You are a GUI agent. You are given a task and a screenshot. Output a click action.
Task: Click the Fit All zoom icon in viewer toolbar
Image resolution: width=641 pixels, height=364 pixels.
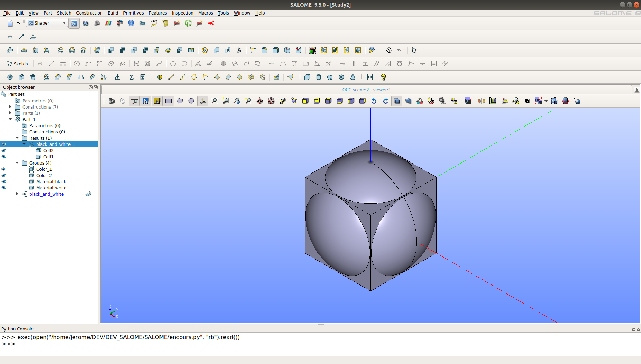214,101
